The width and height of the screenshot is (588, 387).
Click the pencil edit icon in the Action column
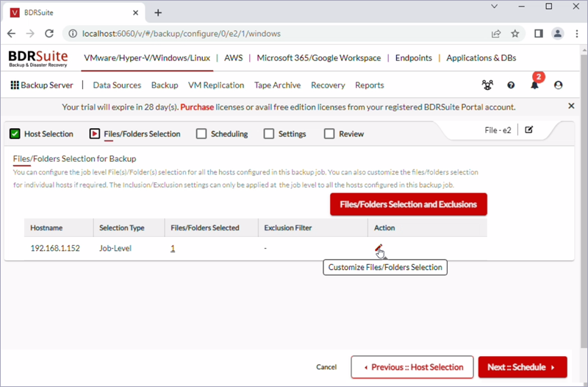pyautogui.click(x=379, y=248)
